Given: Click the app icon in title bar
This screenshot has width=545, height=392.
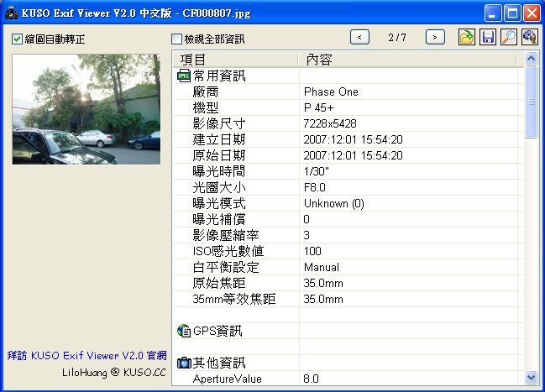Looking at the screenshot, I should coord(11,13).
